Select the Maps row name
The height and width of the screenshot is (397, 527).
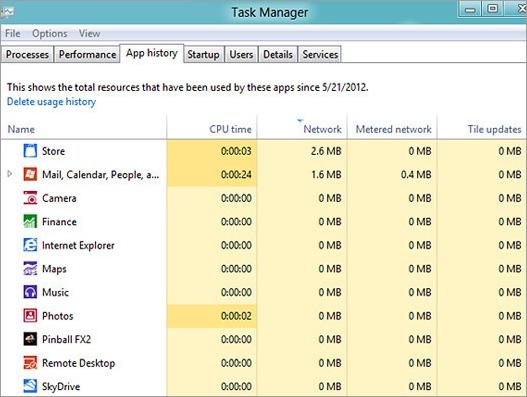[54, 269]
